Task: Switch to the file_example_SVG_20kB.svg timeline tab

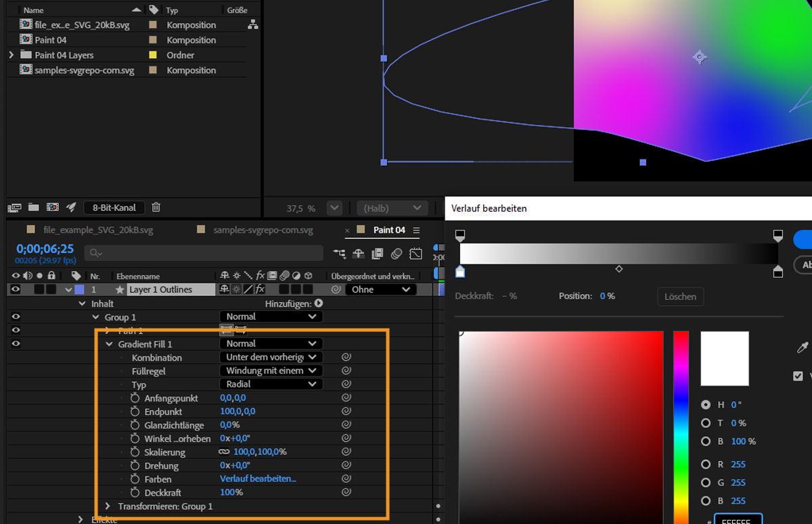Action: coord(97,230)
